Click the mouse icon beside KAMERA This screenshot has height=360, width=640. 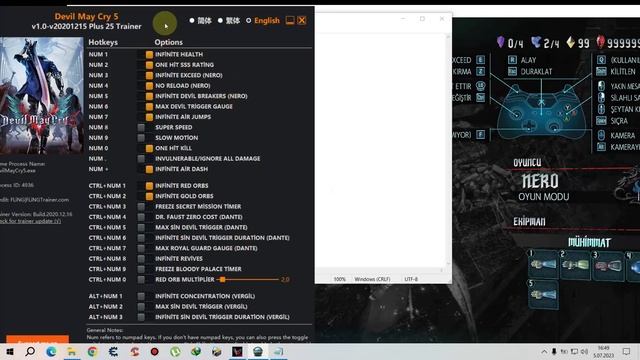pyautogui.click(x=601, y=135)
